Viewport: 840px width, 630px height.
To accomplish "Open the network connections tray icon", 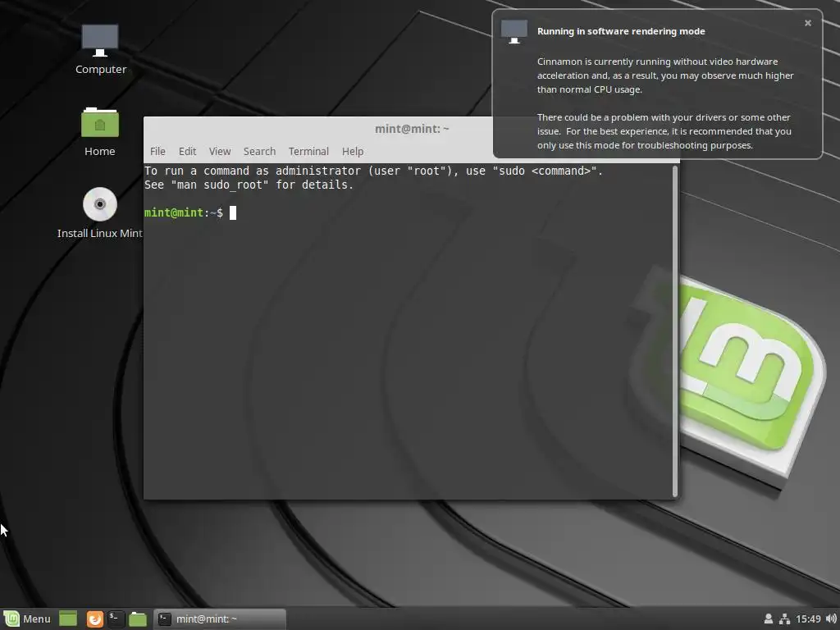I will click(x=784, y=619).
